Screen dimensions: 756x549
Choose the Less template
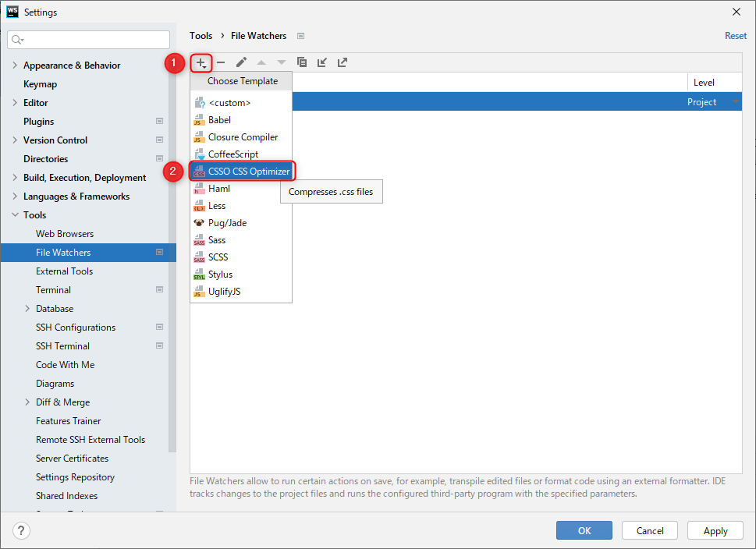241,206
